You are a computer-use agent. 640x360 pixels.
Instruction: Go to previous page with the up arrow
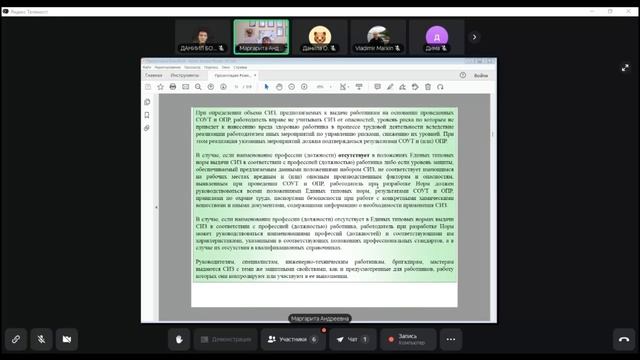point(211,87)
